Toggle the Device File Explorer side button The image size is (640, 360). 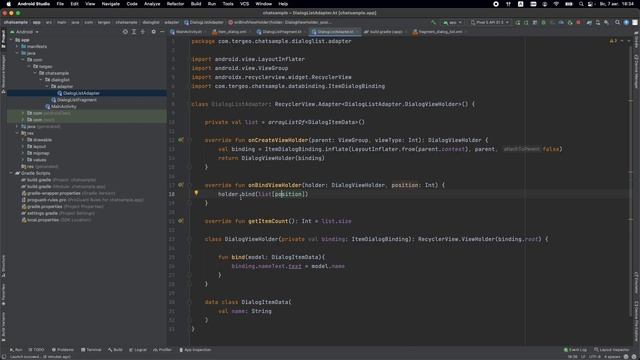point(636,321)
